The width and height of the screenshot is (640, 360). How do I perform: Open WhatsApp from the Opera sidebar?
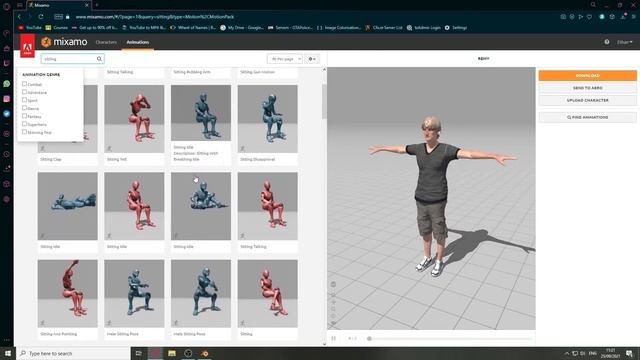click(x=7, y=84)
